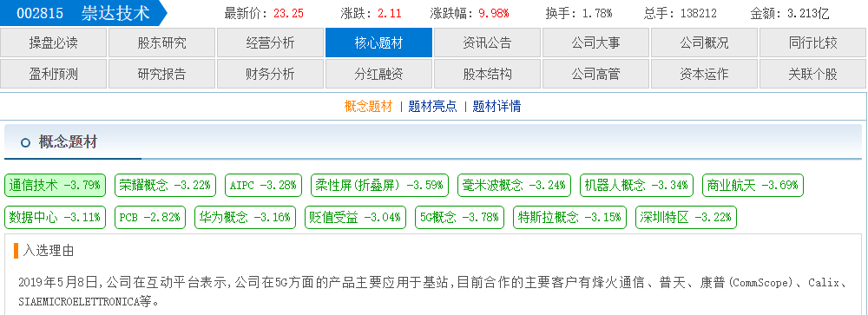Click the 概念题材 sub-link

pos(368,106)
